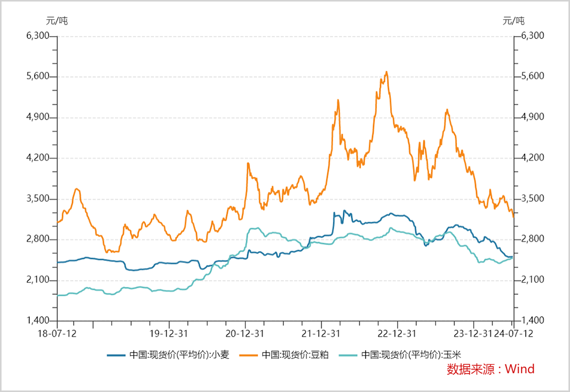Click the orange soybean meal price peak
Viewport: 570px width, 392px height.
(386, 72)
